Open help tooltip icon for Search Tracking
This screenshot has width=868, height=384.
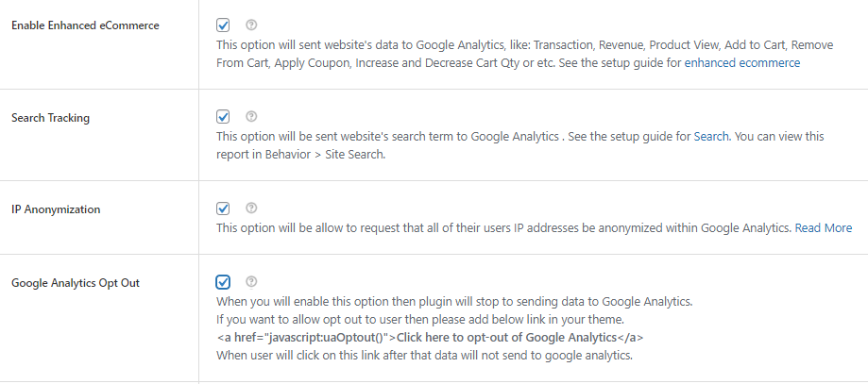click(x=251, y=117)
